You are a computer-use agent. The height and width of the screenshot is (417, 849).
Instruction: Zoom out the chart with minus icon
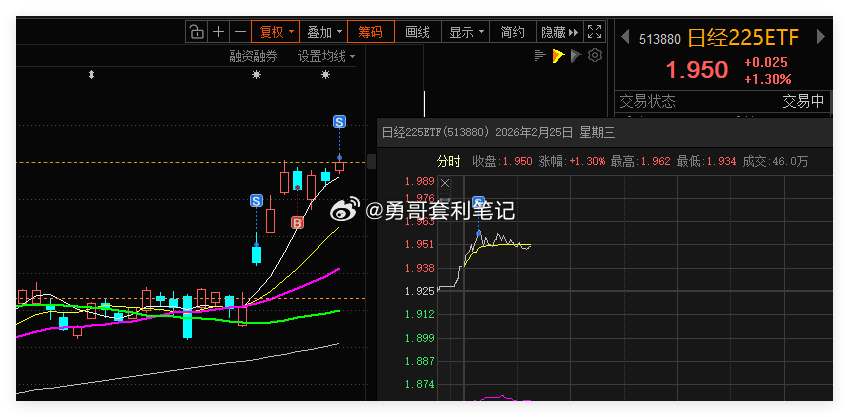pos(240,32)
